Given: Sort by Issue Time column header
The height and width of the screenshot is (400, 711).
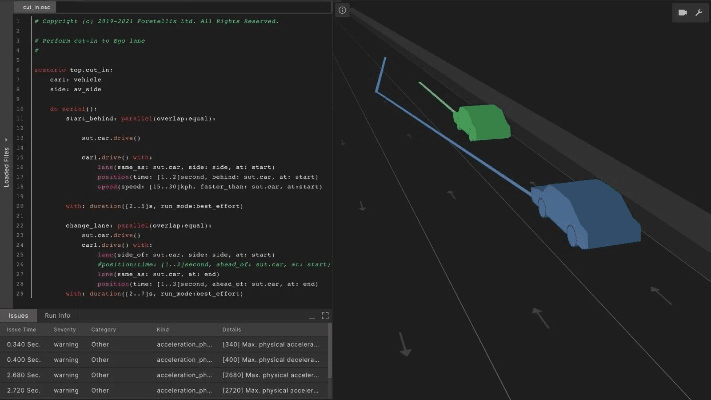Looking at the screenshot, I should click(21, 328).
